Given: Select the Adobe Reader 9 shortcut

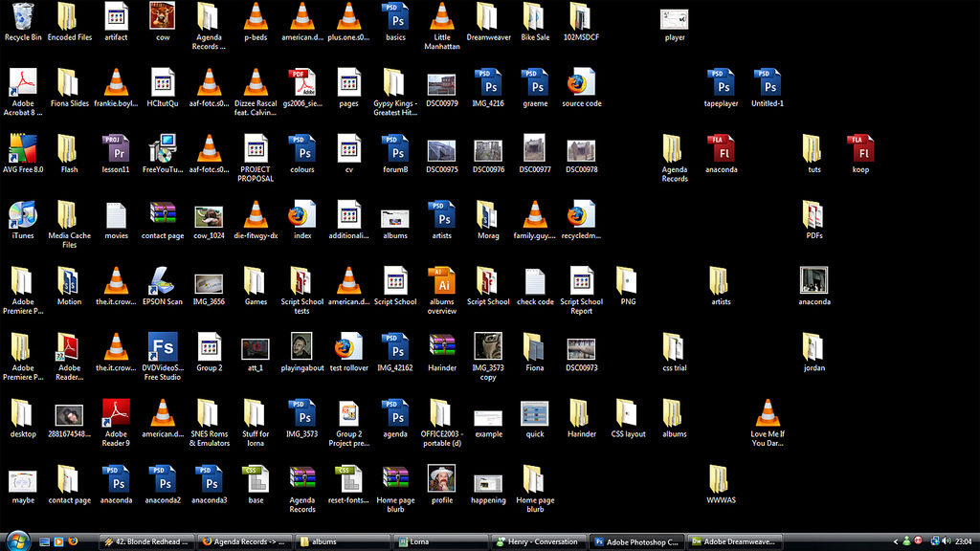Looking at the screenshot, I should [x=116, y=413].
